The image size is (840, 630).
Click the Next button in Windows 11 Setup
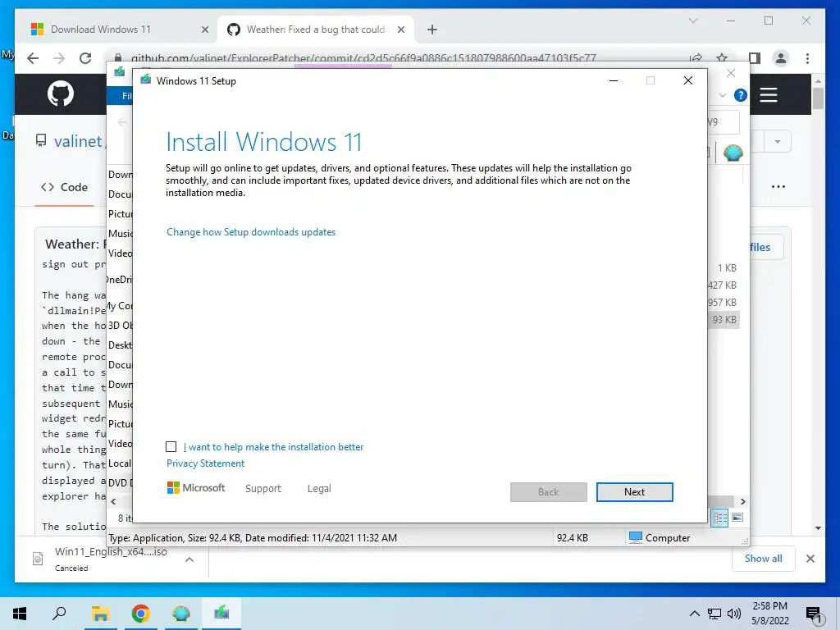point(634,492)
